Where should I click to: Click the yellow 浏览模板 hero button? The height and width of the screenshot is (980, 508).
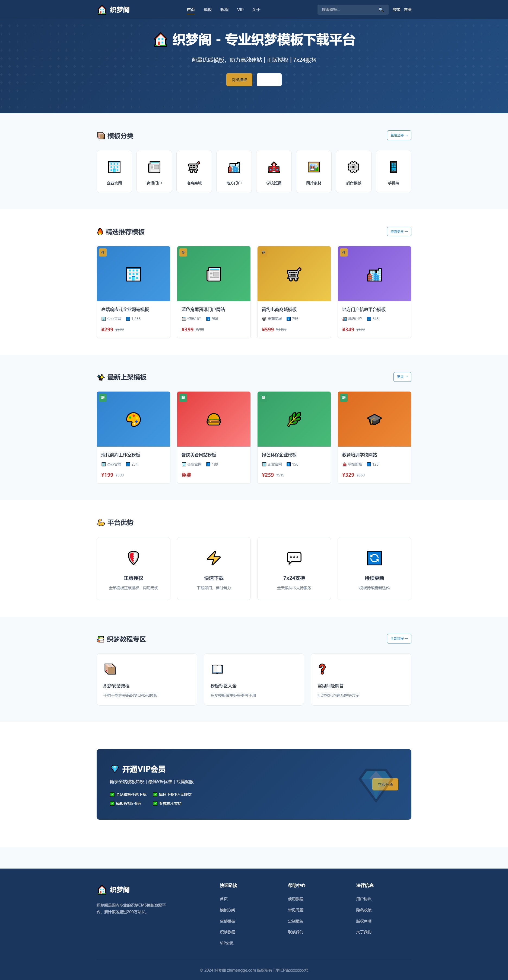239,79
